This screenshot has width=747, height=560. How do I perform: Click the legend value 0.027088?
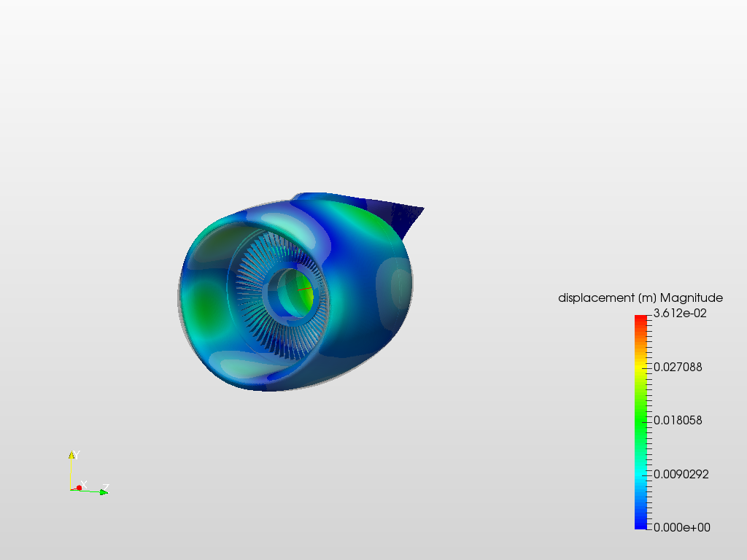pyautogui.click(x=678, y=367)
